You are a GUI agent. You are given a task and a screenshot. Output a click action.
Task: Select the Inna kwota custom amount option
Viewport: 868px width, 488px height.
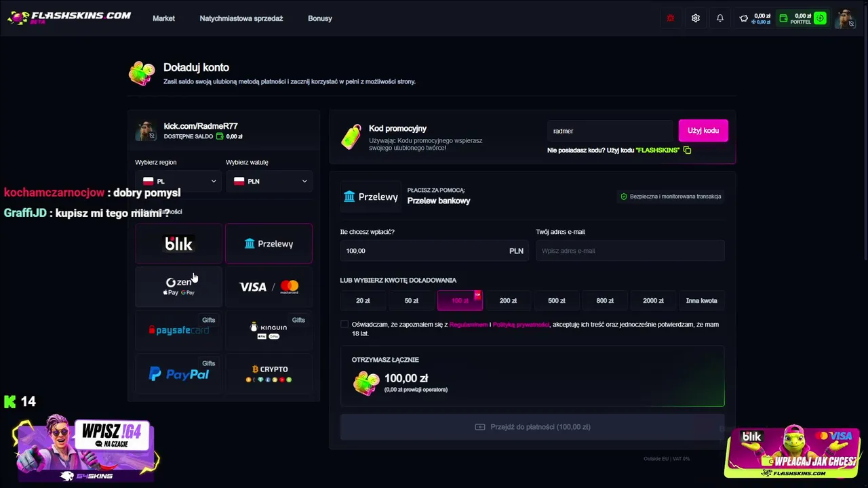[702, 300]
